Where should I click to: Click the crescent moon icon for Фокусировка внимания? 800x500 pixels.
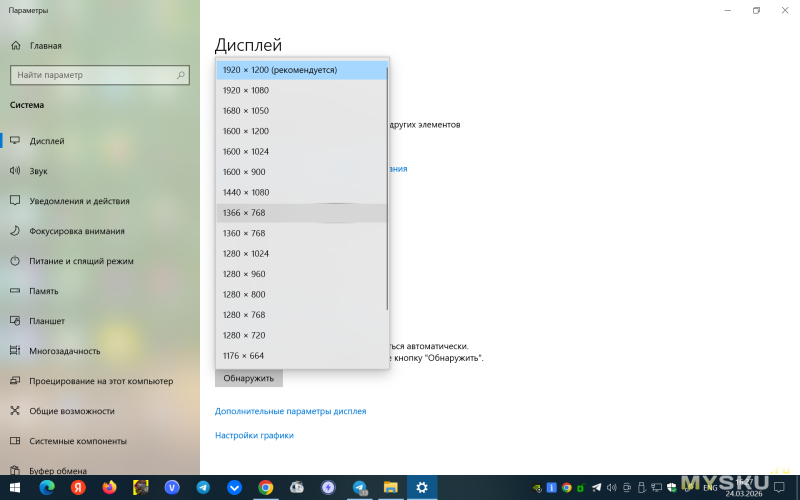point(15,231)
